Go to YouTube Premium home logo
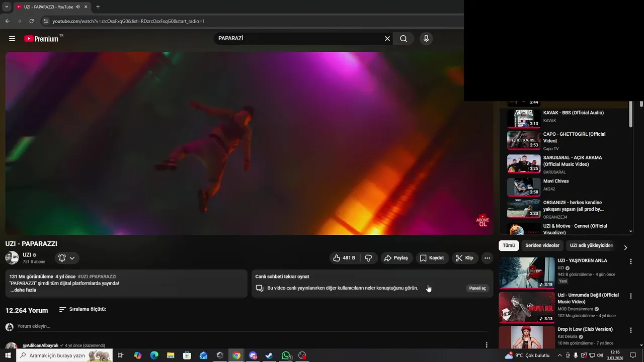The width and height of the screenshot is (644, 362). 41,39
